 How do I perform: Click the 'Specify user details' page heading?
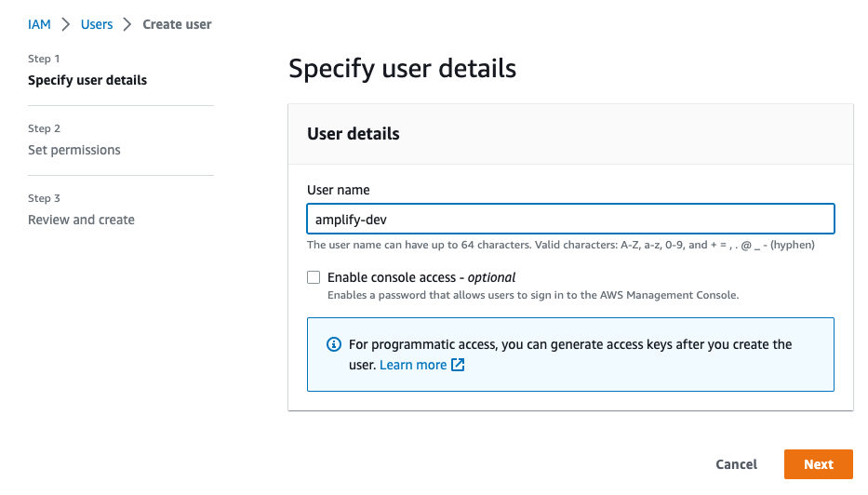(403, 69)
